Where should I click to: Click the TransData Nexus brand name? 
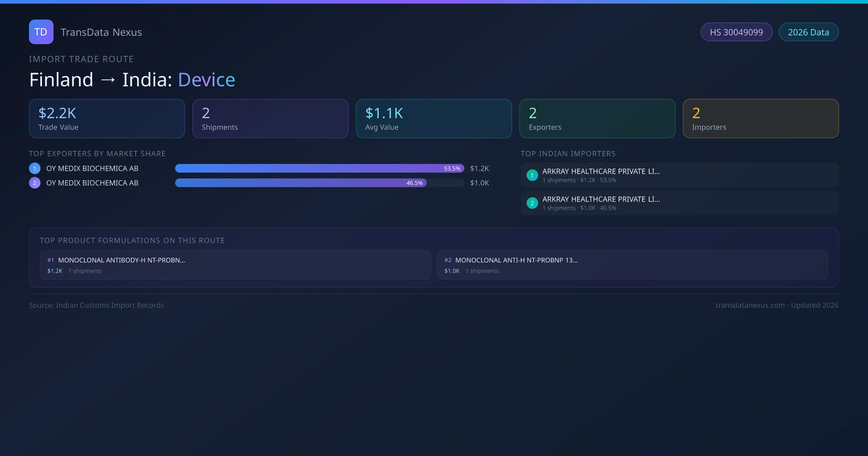[101, 32]
